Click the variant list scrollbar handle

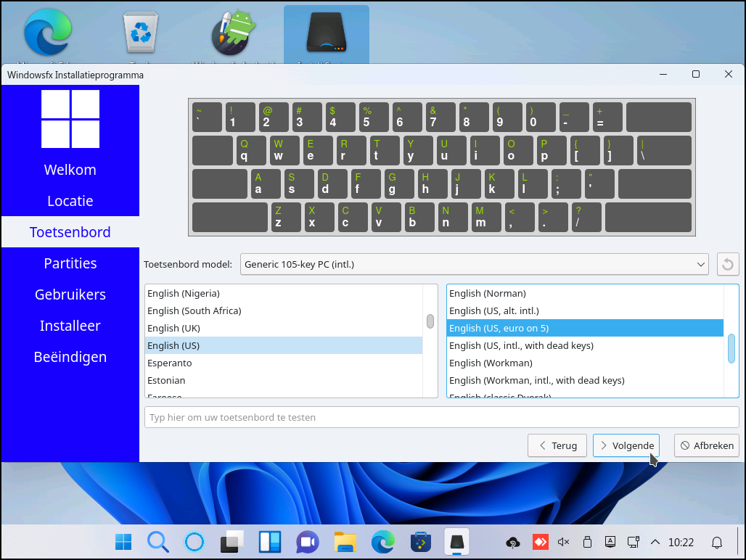click(731, 348)
